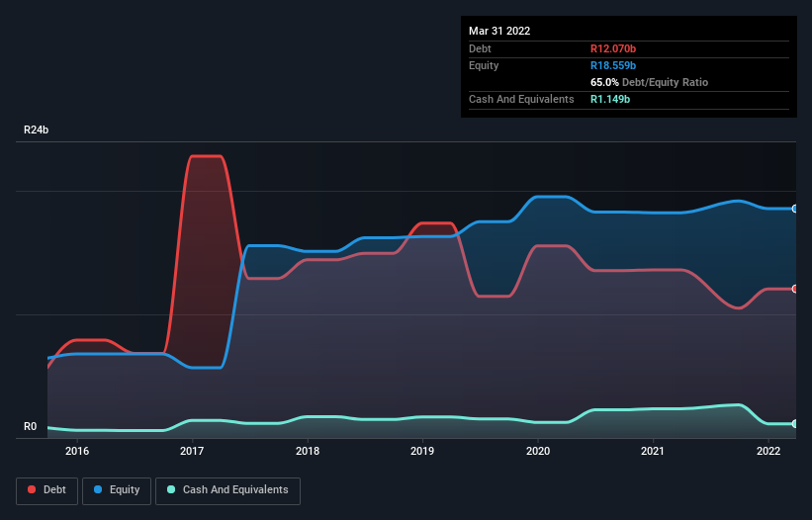Click the blue Equity legend dot
This screenshot has height=520, width=812.
coord(98,489)
